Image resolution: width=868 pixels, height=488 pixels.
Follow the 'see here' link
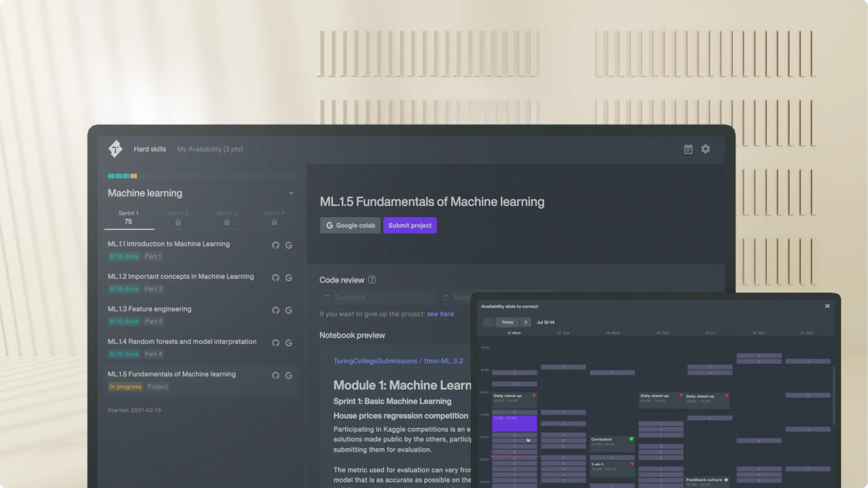[440, 314]
